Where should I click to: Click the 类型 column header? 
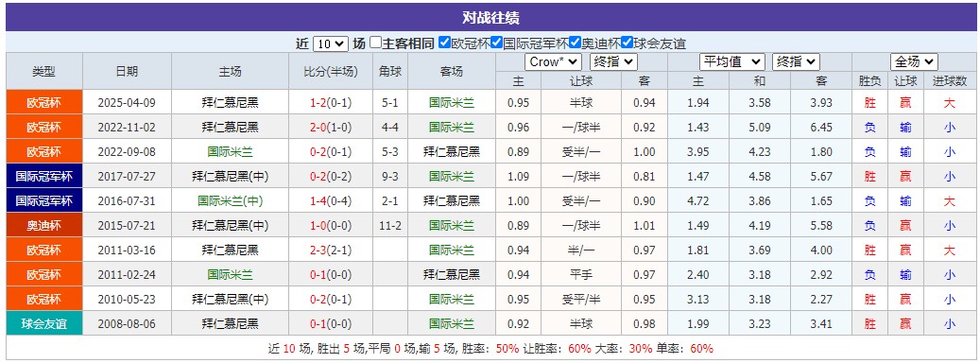pos(44,71)
